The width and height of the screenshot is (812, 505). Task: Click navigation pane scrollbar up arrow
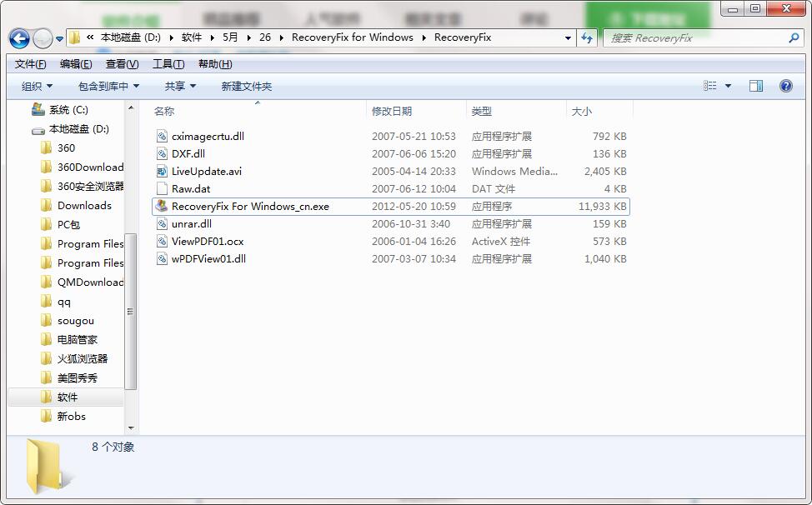131,107
